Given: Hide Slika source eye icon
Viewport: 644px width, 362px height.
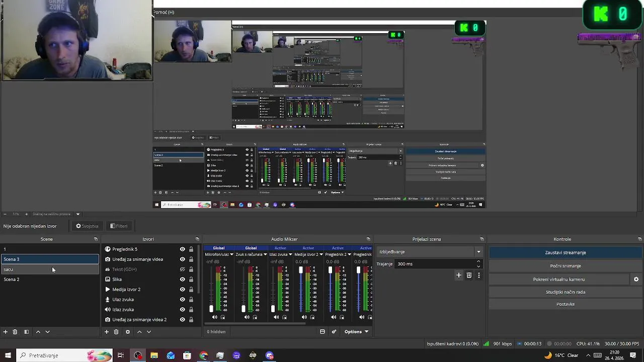Looking at the screenshot, I should (x=183, y=280).
